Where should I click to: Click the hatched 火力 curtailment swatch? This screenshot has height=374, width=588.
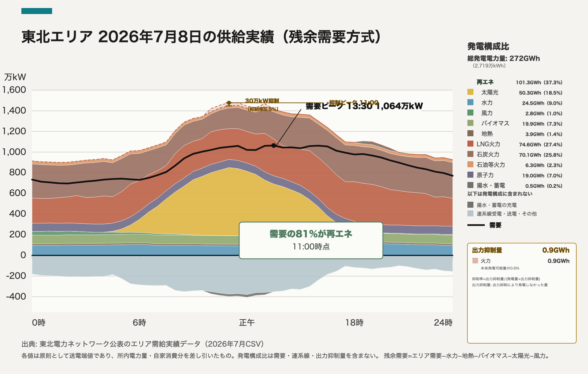tap(475, 260)
